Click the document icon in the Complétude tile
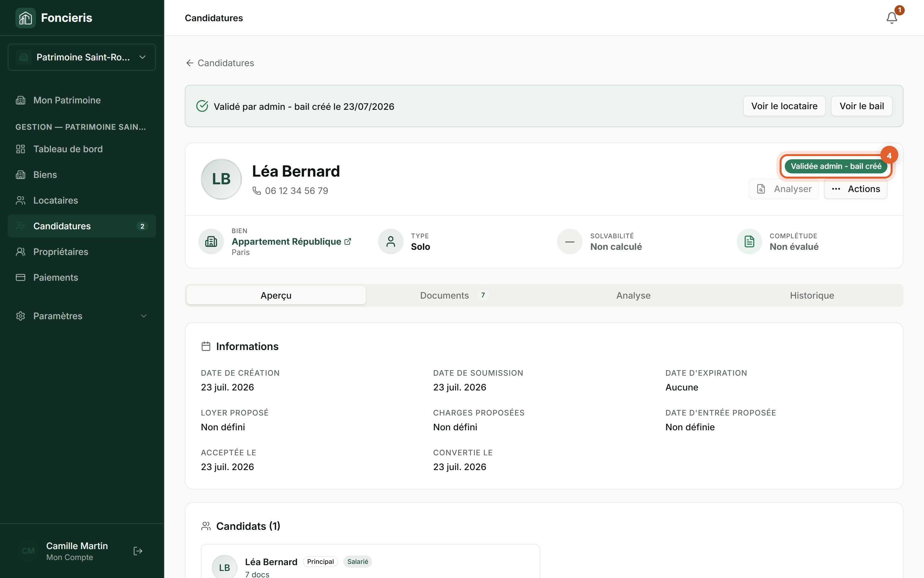Viewport: 924px width, 578px height. coord(749,241)
